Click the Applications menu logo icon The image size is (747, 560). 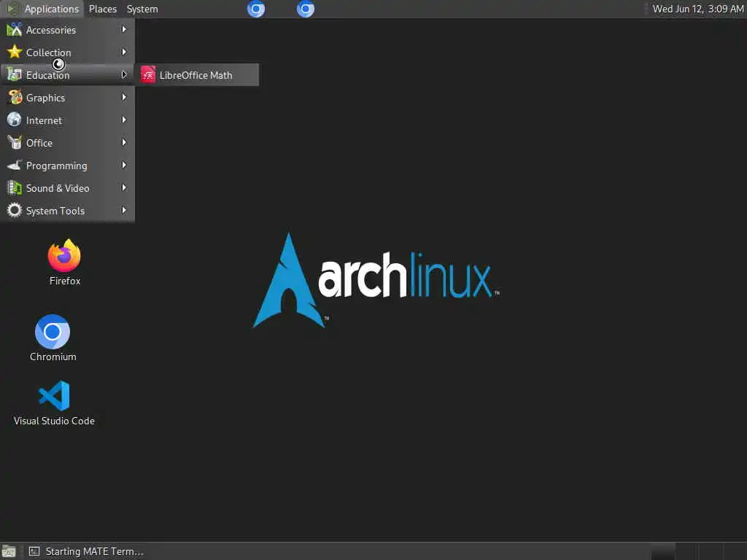[13, 9]
